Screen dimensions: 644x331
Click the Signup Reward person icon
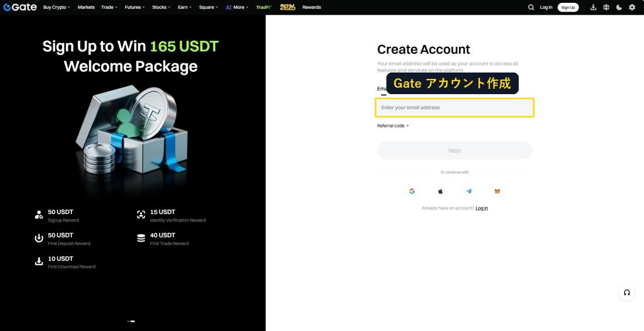tap(39, 215)
